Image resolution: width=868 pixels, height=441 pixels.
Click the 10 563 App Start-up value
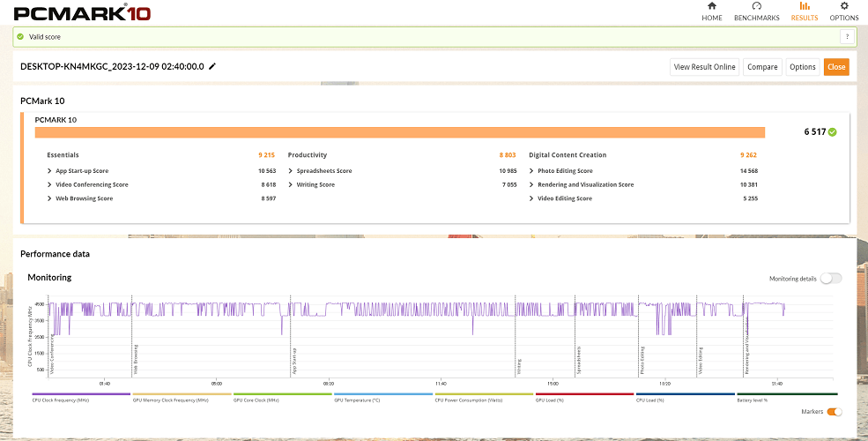coord(267,170)
